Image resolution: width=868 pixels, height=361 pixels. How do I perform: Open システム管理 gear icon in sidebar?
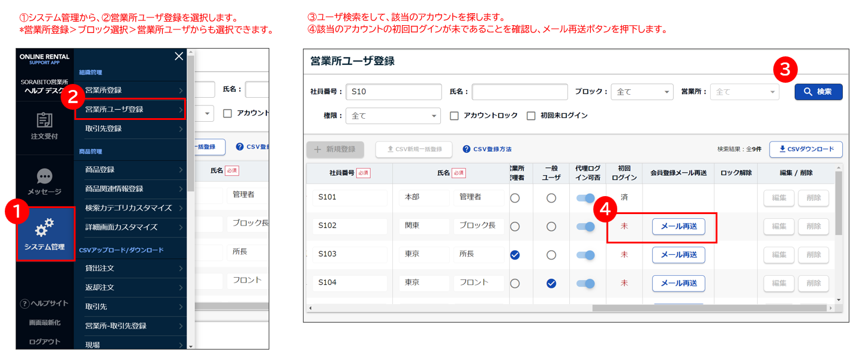pos(44,228)
